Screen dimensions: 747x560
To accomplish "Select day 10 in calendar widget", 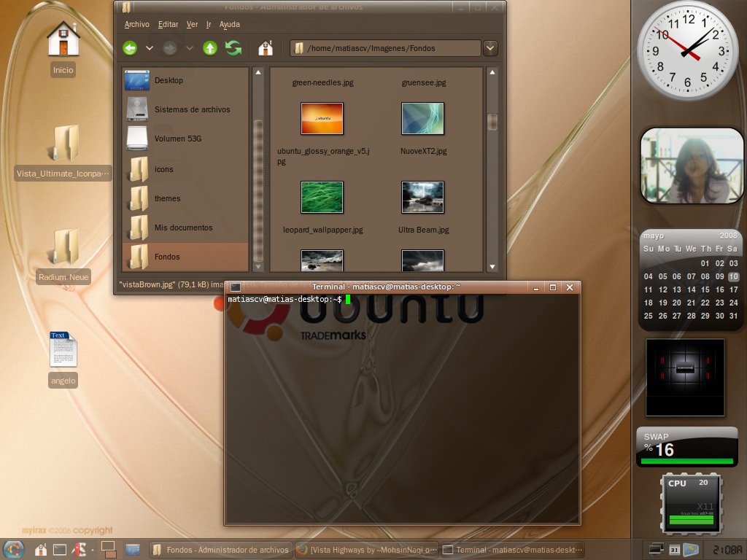I will (x=734, y=276).
